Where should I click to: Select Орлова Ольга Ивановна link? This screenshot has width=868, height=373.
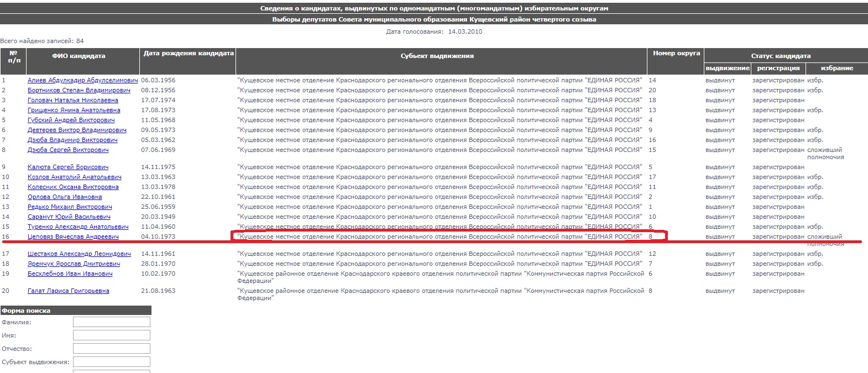coord(65,197)
